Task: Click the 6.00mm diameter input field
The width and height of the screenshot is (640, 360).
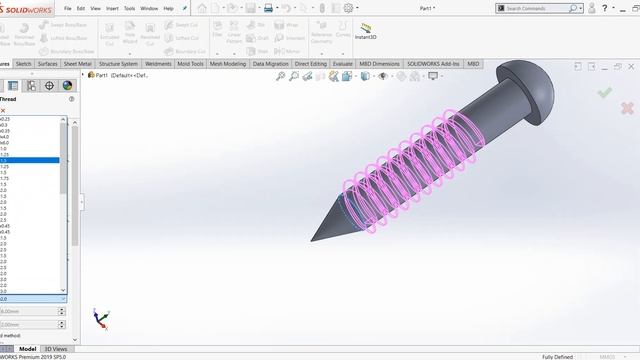Action: coord(29,311)
